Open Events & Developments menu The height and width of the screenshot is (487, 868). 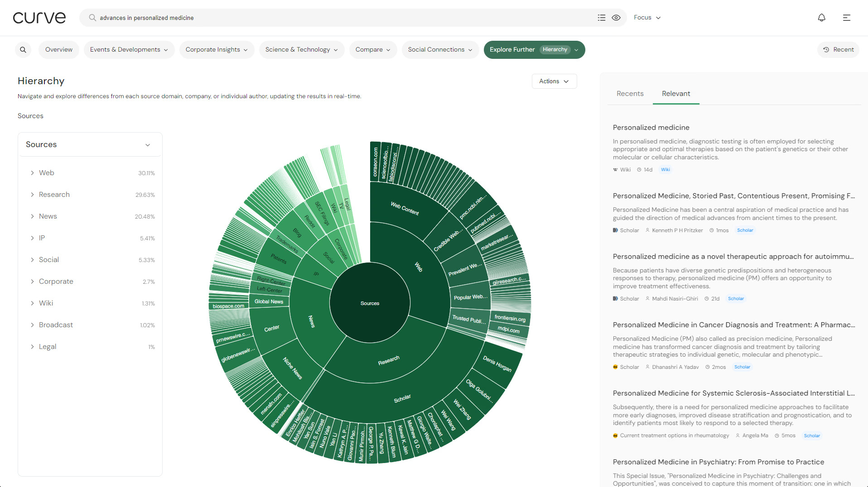(x=129, y=50)
